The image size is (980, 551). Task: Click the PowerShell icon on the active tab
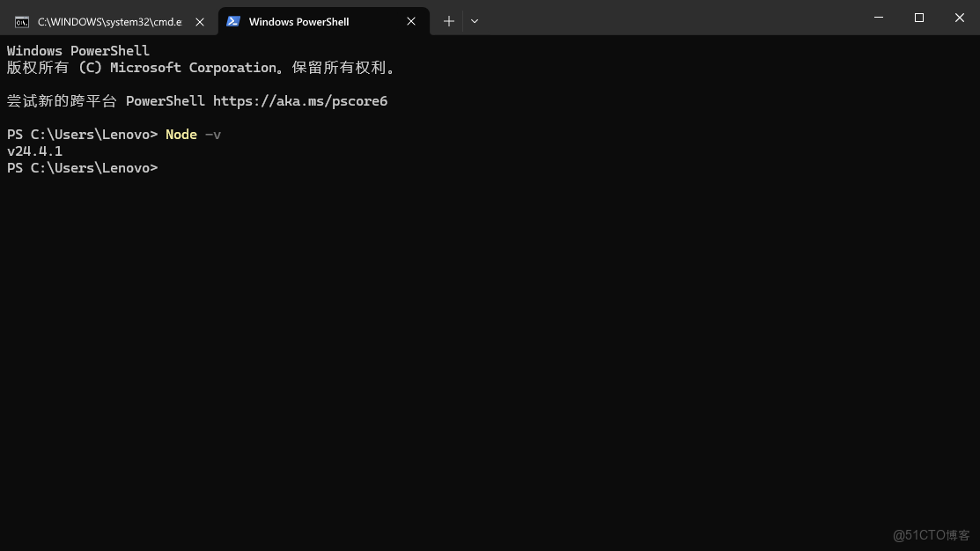point(232,21)
